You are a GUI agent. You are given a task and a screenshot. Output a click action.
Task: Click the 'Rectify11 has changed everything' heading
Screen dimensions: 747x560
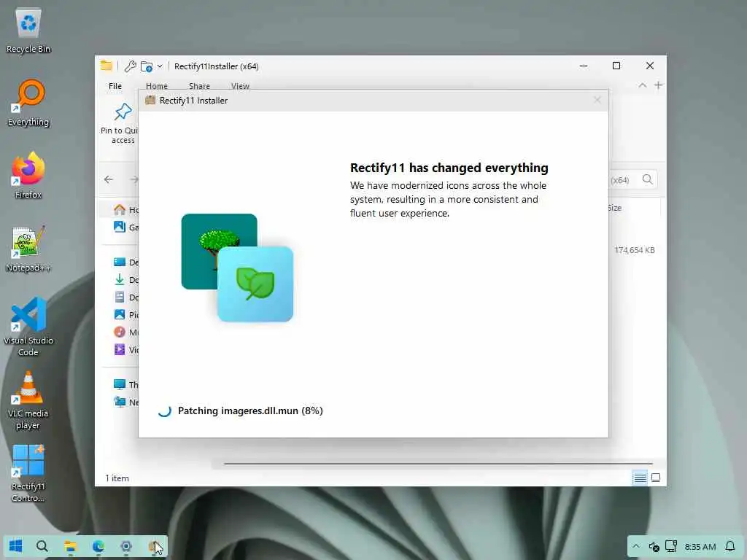449,168
